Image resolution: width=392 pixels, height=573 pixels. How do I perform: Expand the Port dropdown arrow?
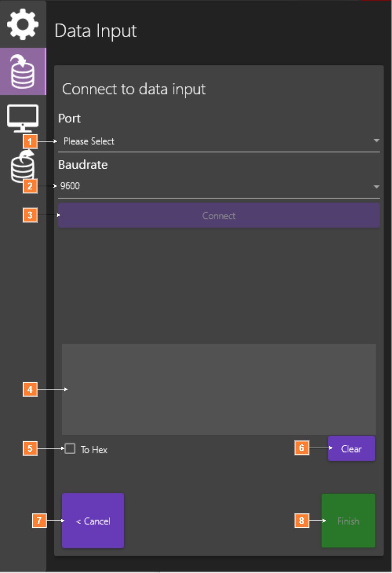[x=376, y=141]
